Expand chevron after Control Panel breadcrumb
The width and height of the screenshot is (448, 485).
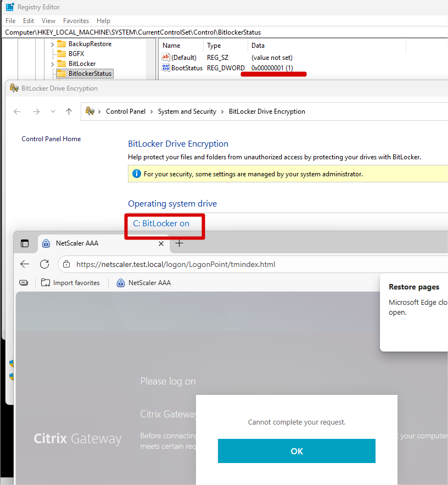coord(152,112)
